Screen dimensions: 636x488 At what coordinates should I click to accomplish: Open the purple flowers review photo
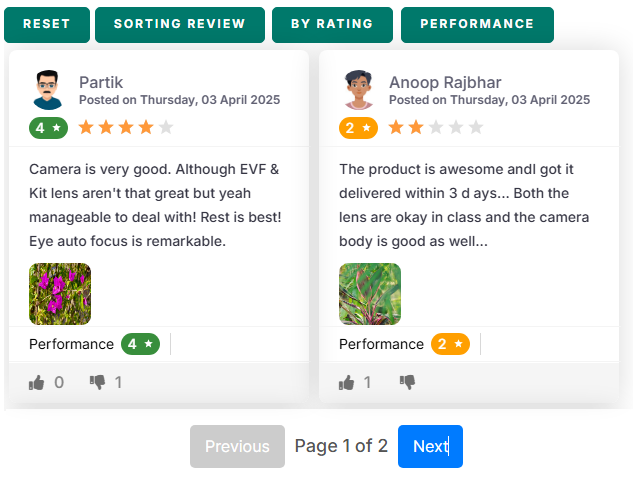coord(60,294)
